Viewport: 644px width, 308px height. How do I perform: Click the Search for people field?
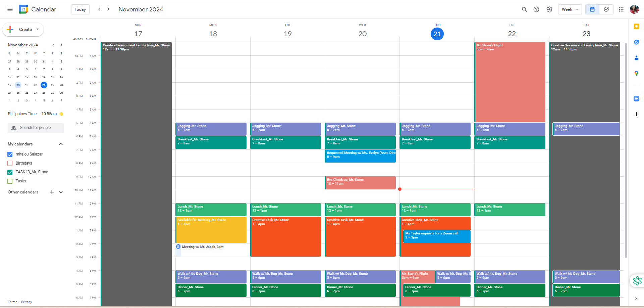click(36, 128)
